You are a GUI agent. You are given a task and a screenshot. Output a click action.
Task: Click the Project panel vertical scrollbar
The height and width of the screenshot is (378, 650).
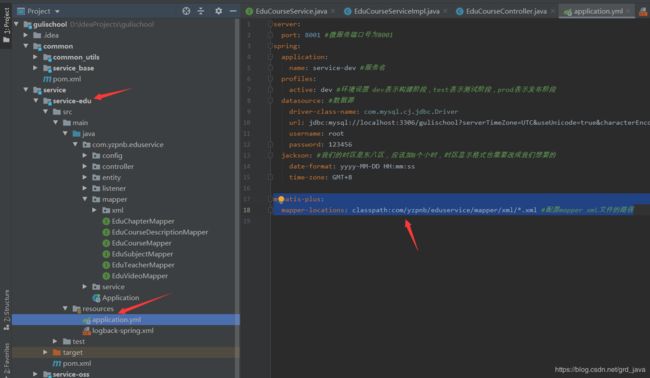point(237,198)
